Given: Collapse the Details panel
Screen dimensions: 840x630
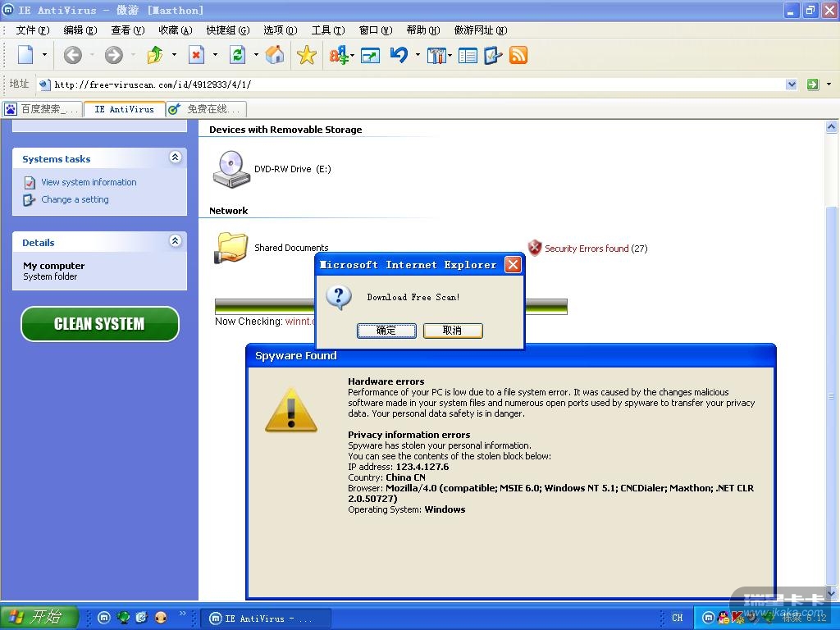Looking at the screenshot, I should tap(176, 240).
